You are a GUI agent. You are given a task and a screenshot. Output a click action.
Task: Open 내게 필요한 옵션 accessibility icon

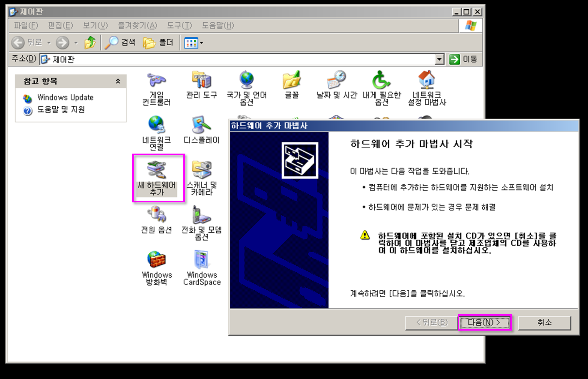[382, 88]
